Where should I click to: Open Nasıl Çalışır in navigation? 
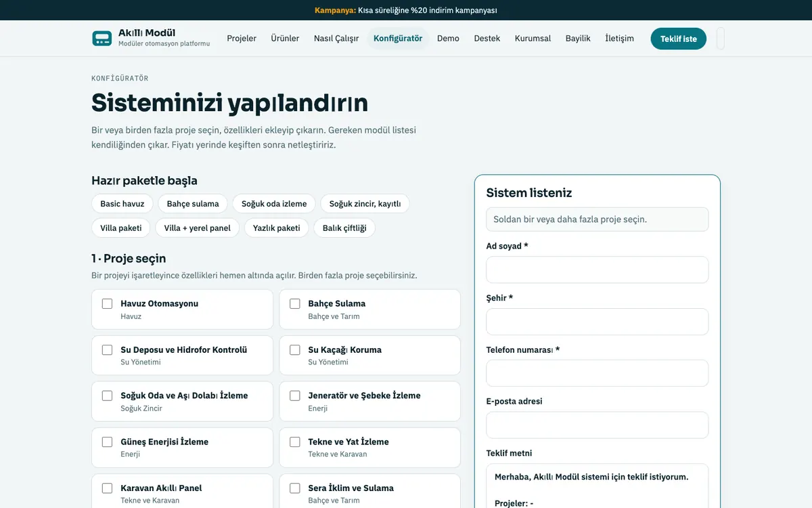tap(336, 39)
